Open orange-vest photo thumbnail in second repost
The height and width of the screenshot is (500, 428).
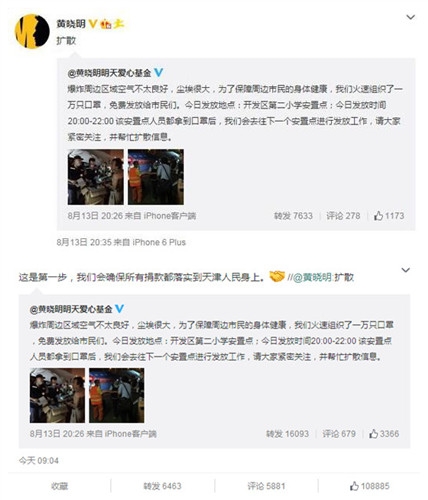(117, 395)
